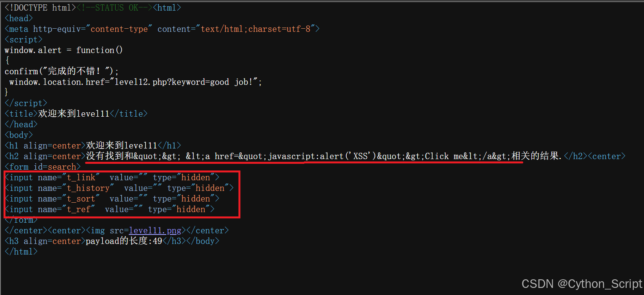Select the input name="t_ref" line
Viewport: 644px width, 295px height.
(x=109, y=209)
